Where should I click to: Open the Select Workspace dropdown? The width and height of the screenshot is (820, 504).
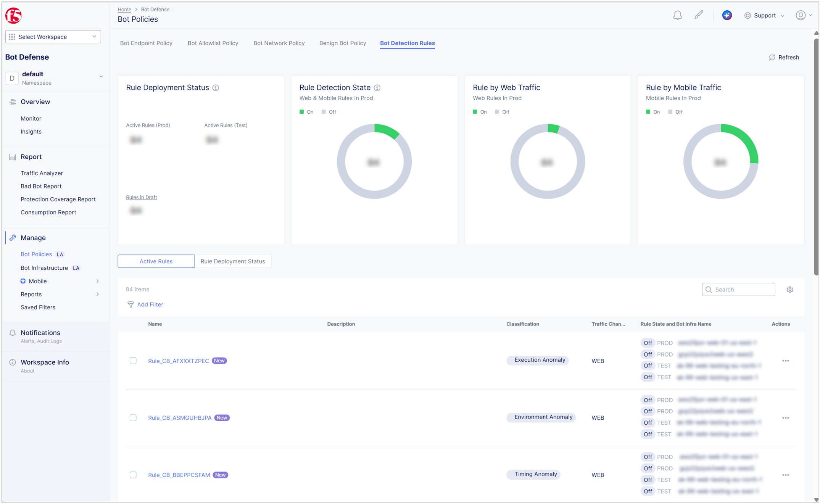point(53,37)
